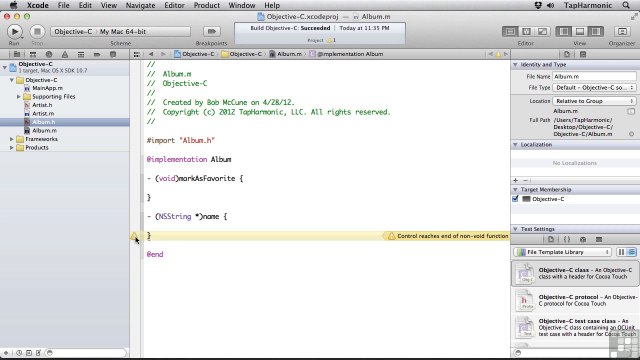The image size is (640, 360).
Task: Toggle the Debug area view button
Action: pyautogui.click(x=580, y=31)
